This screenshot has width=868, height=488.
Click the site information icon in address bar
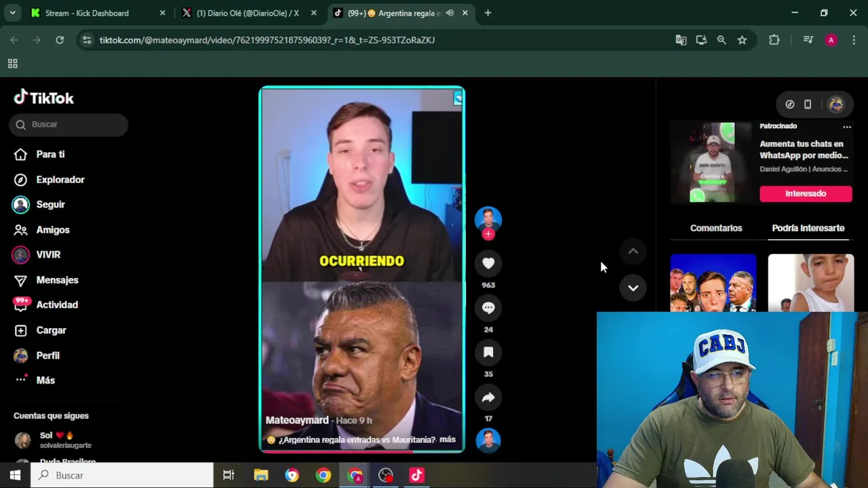86,40
